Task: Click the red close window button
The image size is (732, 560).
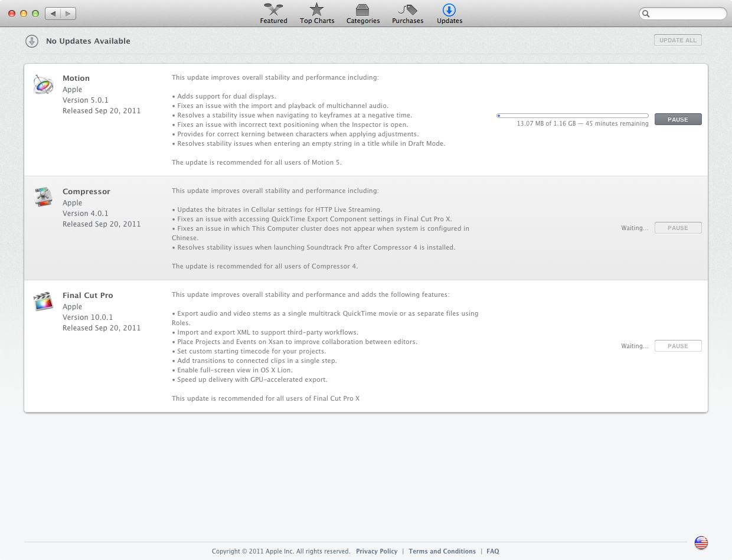Action: 12,13
